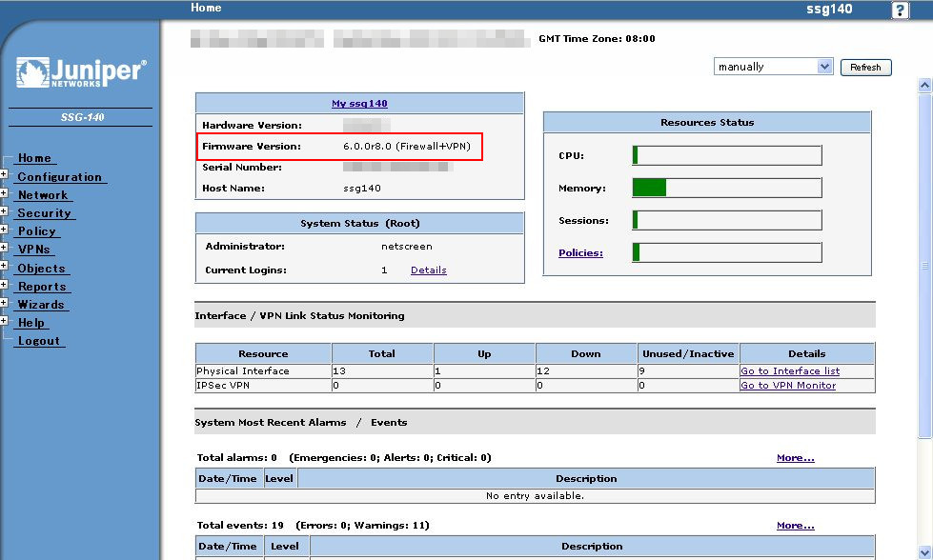The width and height of the screenshot is (933, 560).
Task: Expand the Network tree node
Action: (x=4, y=192)
